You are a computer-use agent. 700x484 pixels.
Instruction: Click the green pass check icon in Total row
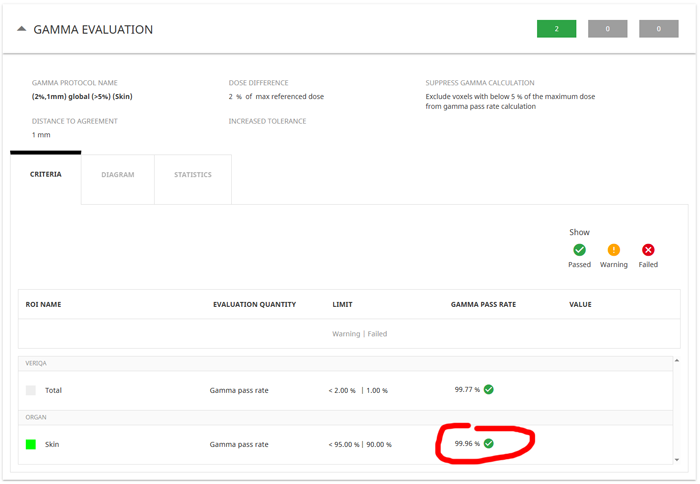[489, 389]
